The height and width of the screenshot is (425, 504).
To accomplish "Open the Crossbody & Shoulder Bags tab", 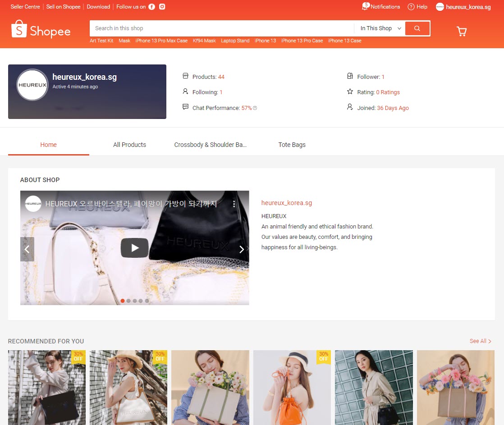I will coord(211,145).
